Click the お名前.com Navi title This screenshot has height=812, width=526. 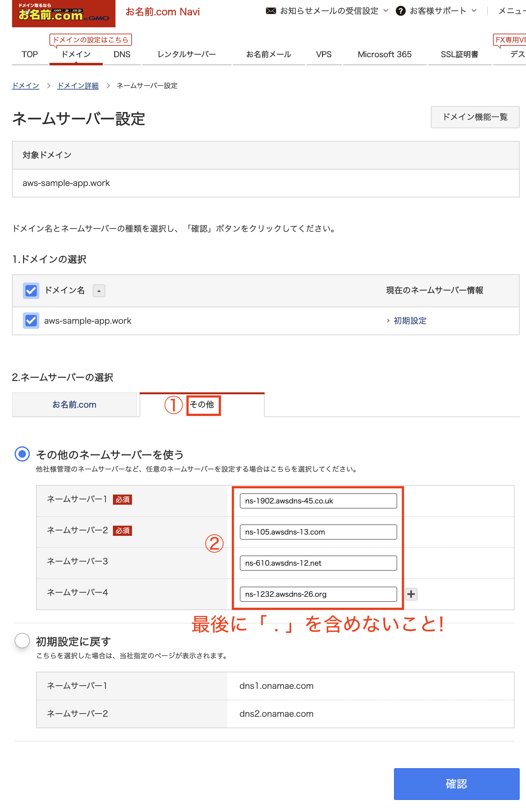coord(163,12)
